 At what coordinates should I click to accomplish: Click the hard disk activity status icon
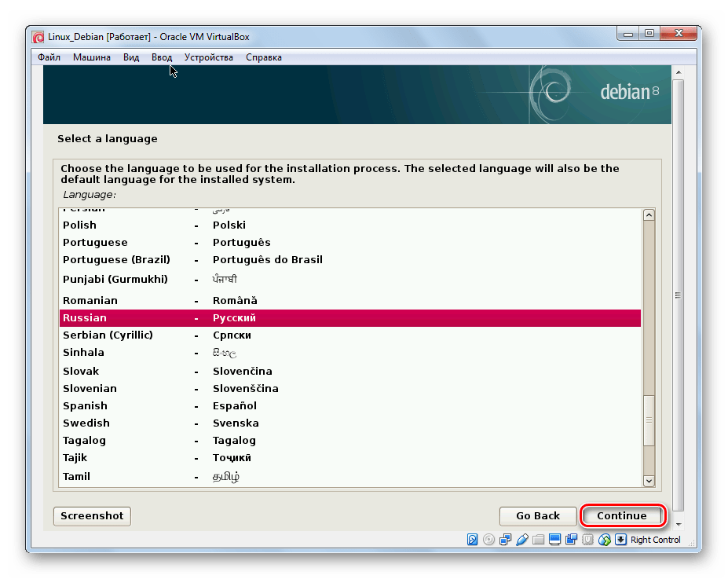[473, 540]
